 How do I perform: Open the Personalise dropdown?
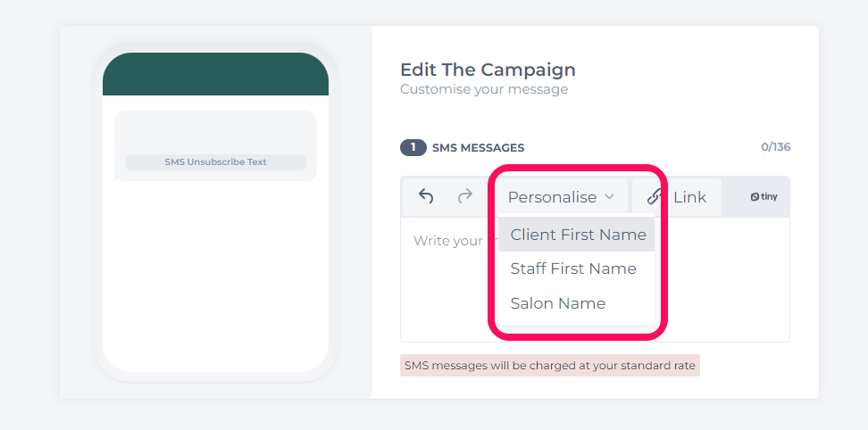click(x=561, y=197)
